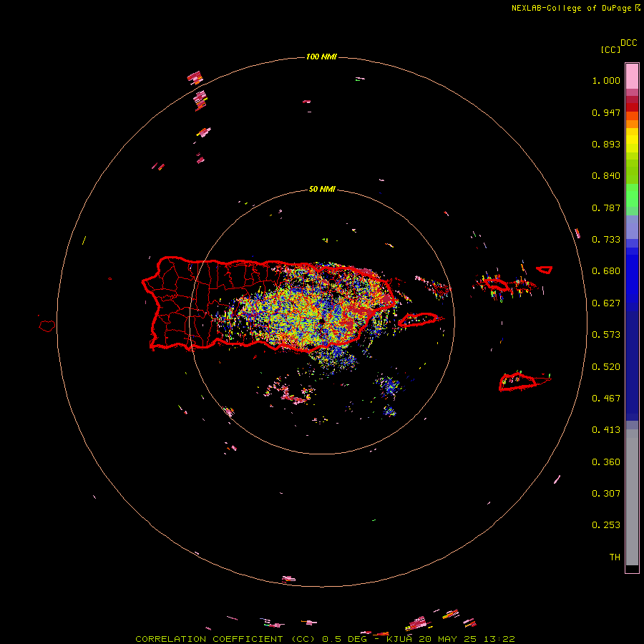Click the 0.893 color scale value

click(606, 144)
